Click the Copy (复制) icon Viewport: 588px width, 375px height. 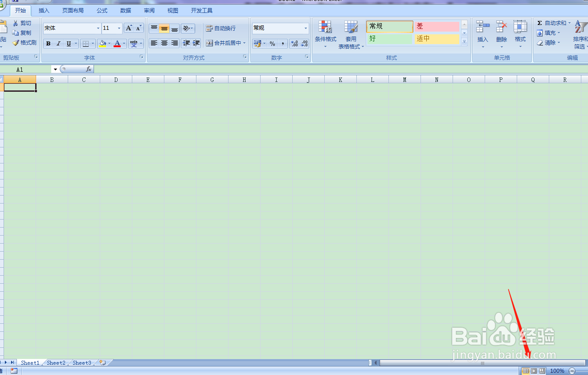click(x=16, y=33)
